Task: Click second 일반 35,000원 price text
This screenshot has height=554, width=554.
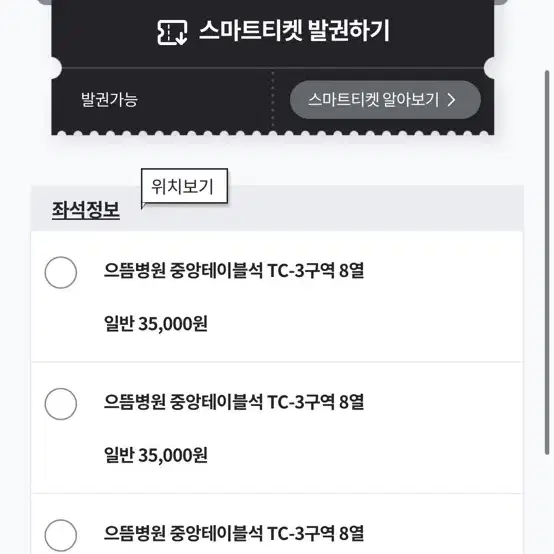Action: click(156, 455)
